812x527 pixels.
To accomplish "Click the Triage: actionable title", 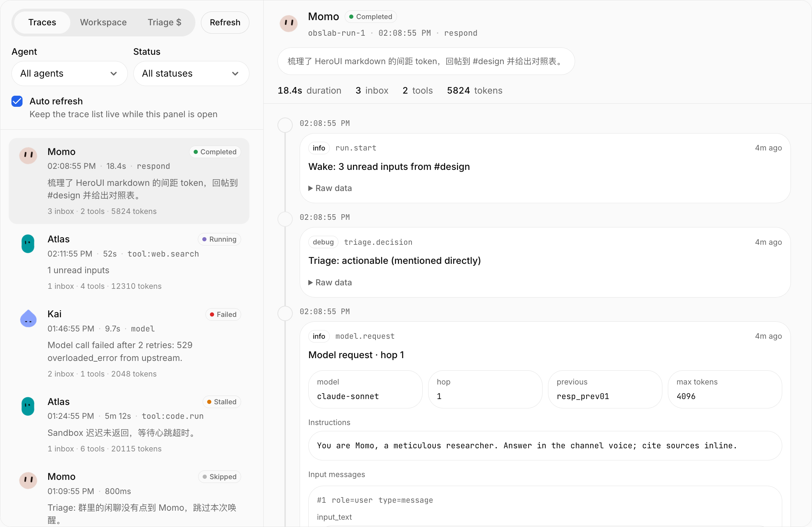I will pyautogui.click(x=395, y=261).
